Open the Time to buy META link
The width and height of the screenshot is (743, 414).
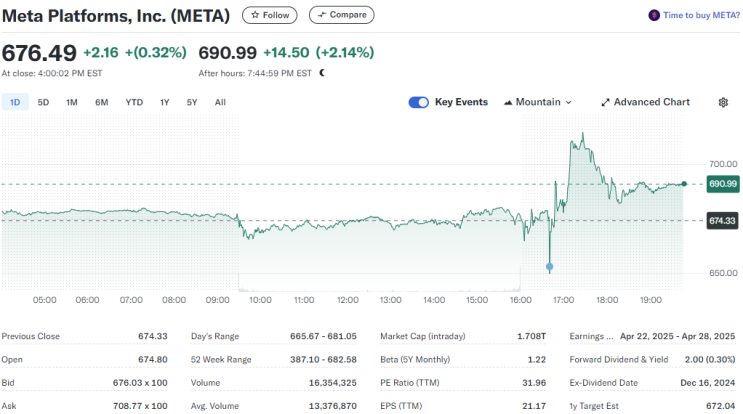pos(701,15)
